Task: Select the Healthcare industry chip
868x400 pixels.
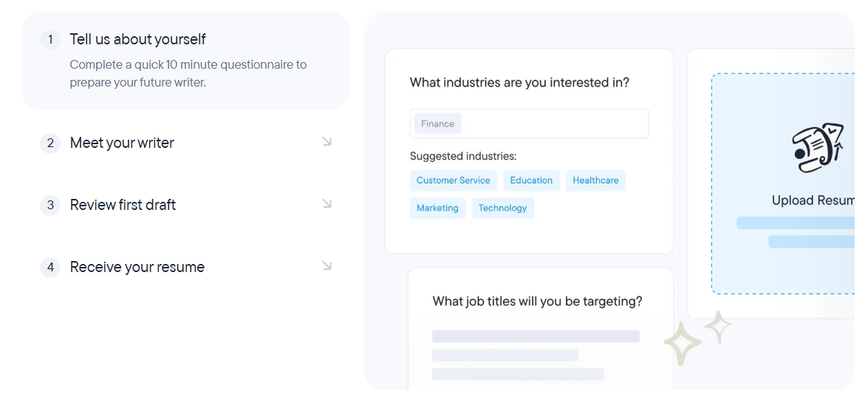Action: [x=595, y=180]
